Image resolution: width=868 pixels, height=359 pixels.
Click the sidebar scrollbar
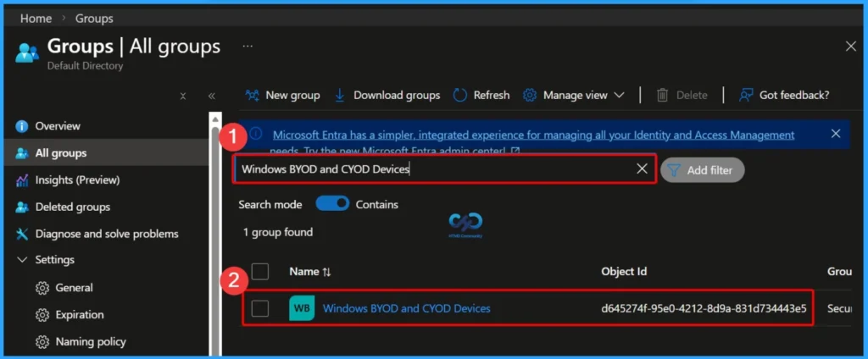(215, 238)
